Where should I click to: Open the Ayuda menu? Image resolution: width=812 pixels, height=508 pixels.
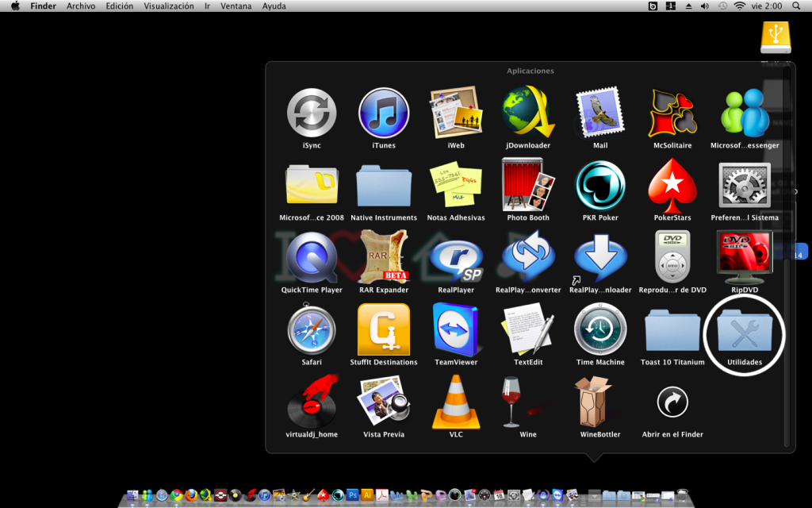pyautogui.click(x=274, y=6)
